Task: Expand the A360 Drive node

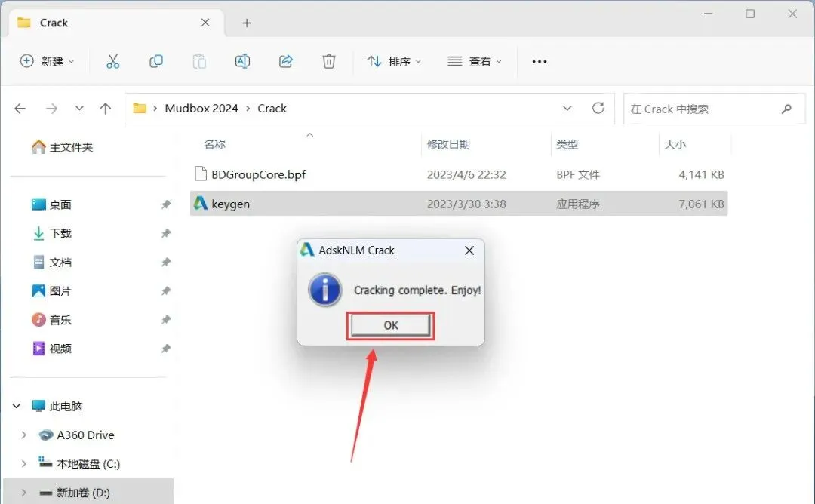Action: tap(24, 435)
